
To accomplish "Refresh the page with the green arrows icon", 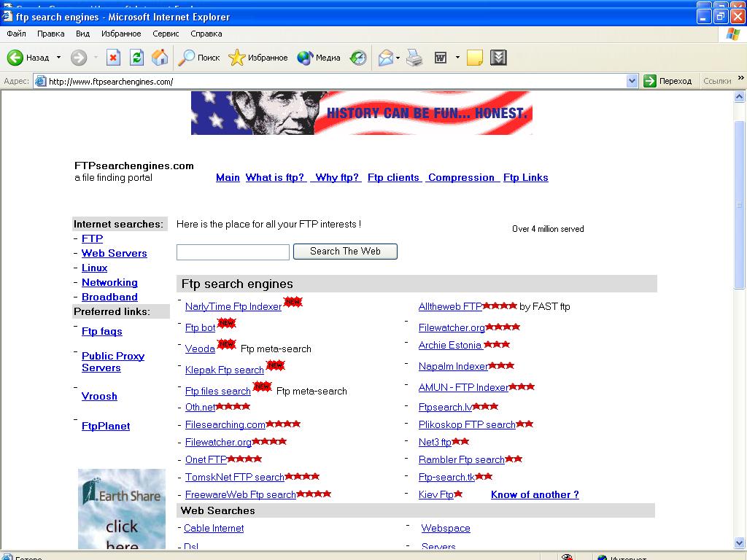I will [136, 58].
